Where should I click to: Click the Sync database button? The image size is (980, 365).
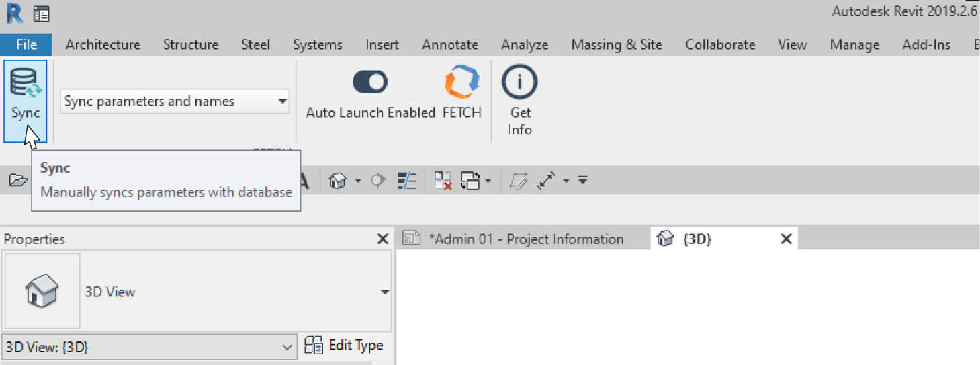(26, 100)
